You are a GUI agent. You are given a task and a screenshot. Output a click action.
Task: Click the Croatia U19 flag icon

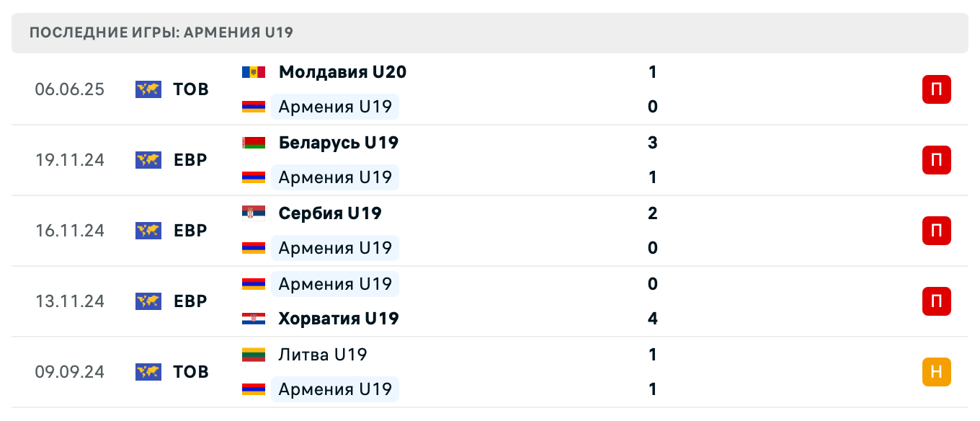(x=254, y=319)
